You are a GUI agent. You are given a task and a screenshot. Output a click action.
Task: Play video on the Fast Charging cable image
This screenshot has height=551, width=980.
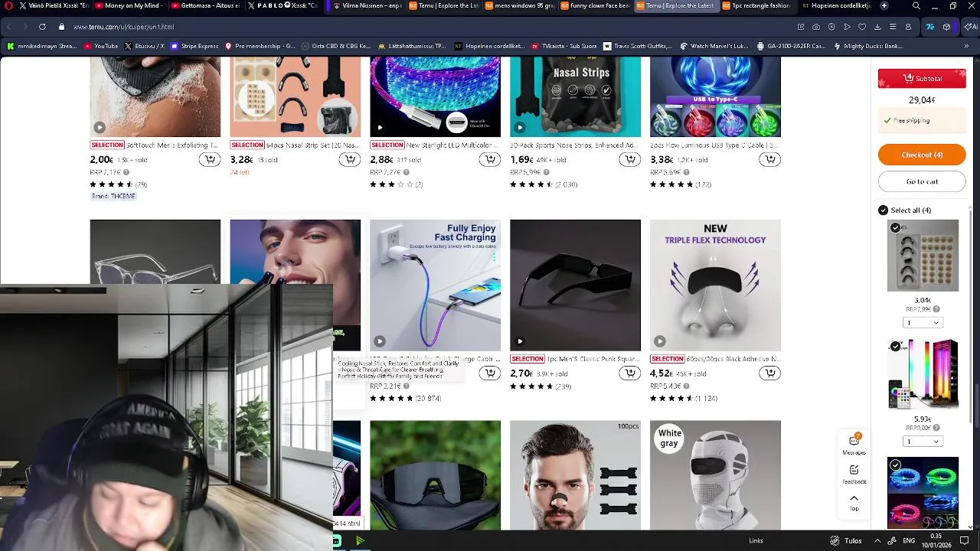pyautogui.click(x=380, y=341)
